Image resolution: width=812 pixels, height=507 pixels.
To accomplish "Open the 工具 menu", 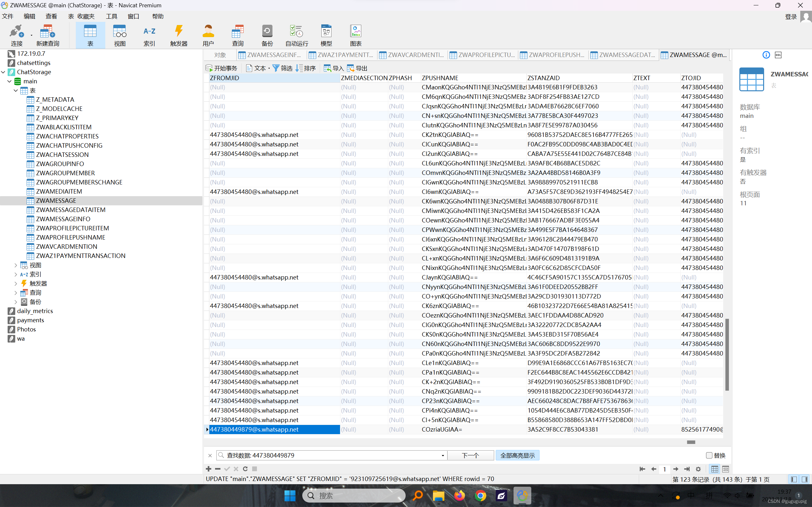I will 111,16.
